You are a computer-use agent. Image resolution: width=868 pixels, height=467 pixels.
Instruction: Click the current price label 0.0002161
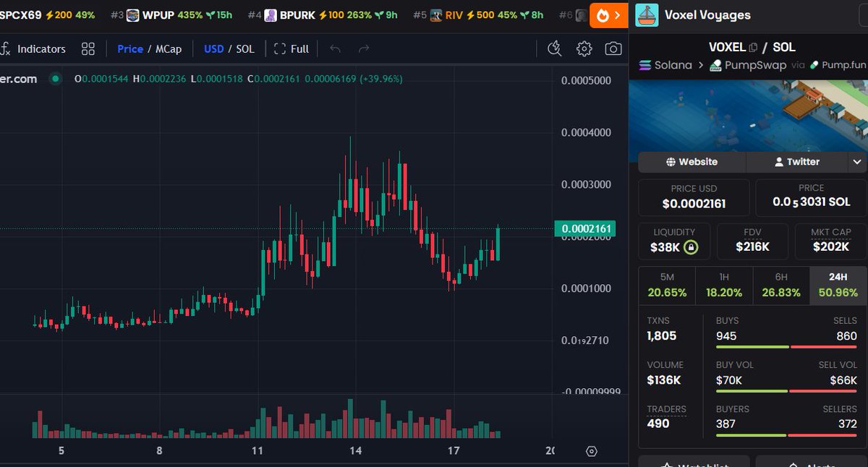584,229
